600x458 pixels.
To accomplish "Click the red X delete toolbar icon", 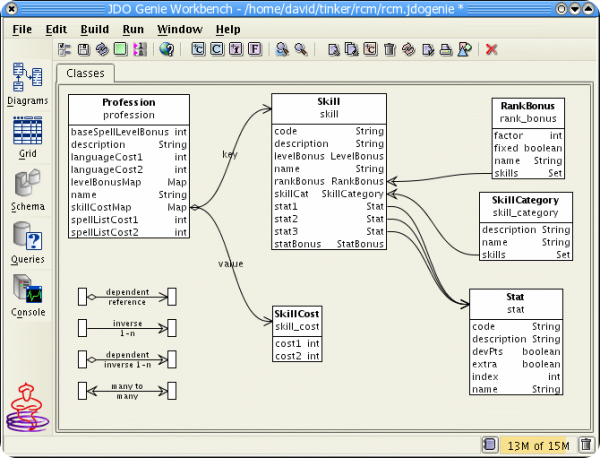I will pos(491,49).
